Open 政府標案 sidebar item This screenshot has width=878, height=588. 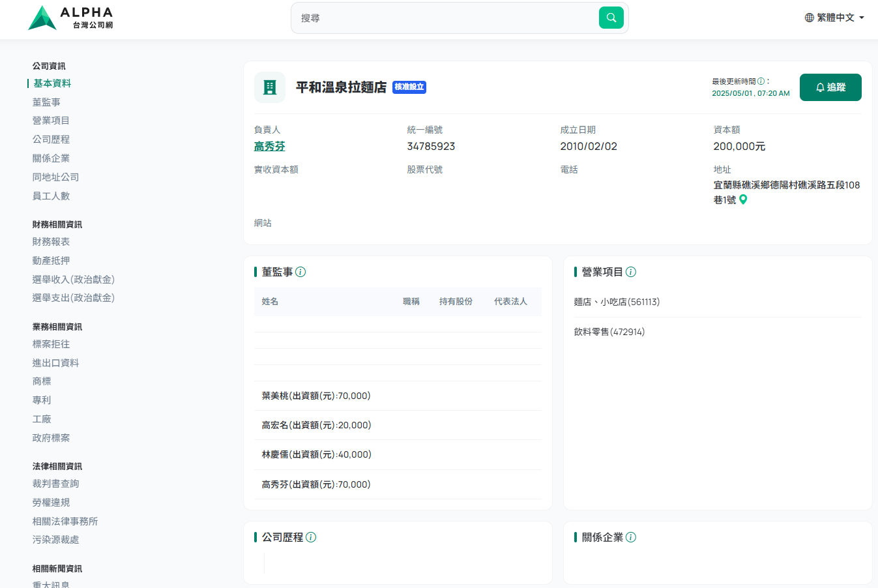point(51,438)
